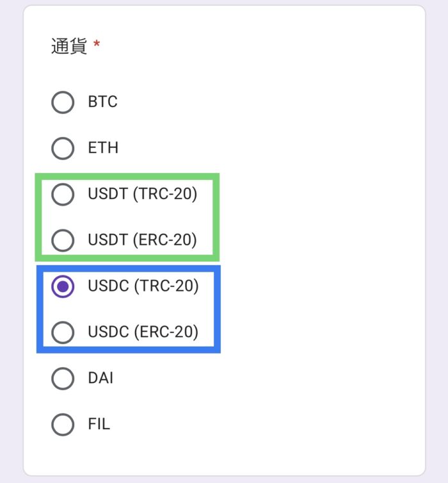This screenshot has height=483, width=448.
Task: Click the ETH option label text
Action: (103, 147)
